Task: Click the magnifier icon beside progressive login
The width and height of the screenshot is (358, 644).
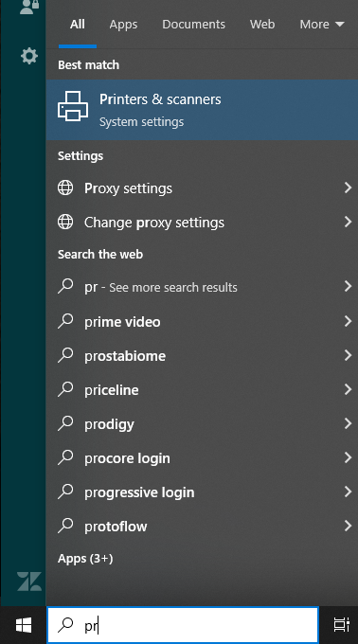Action: [65, 492]
